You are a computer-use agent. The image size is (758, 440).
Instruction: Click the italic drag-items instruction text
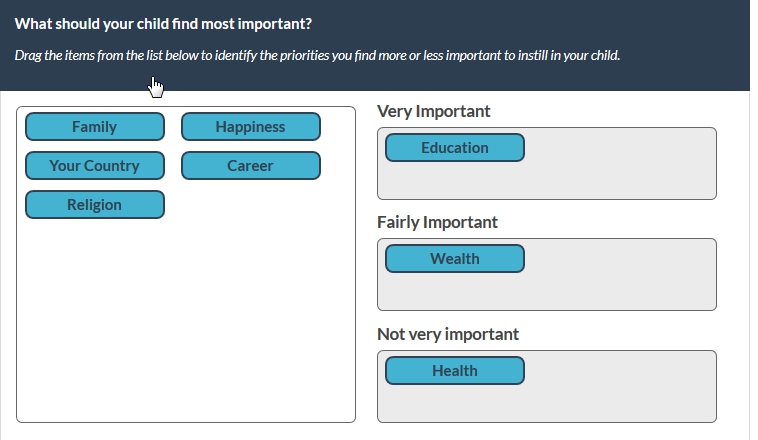(x=317, y=55)
